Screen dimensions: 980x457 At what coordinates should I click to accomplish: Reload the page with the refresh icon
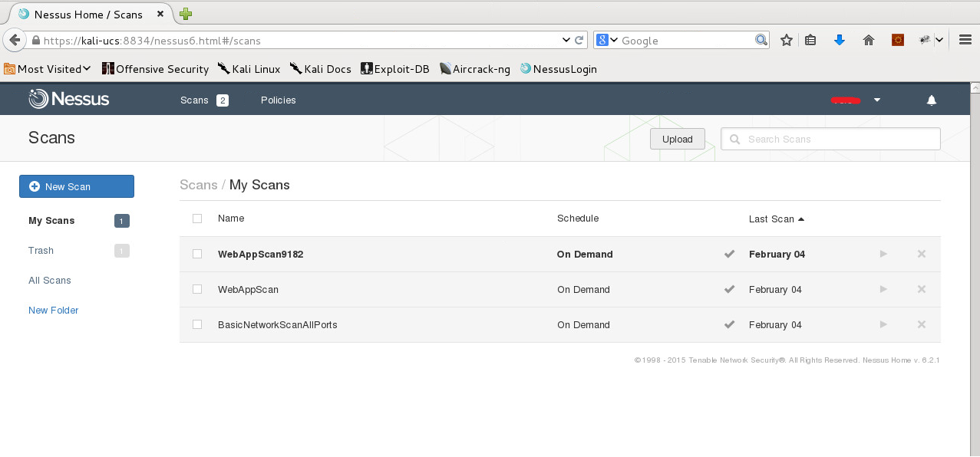click(x=580, y=40)
